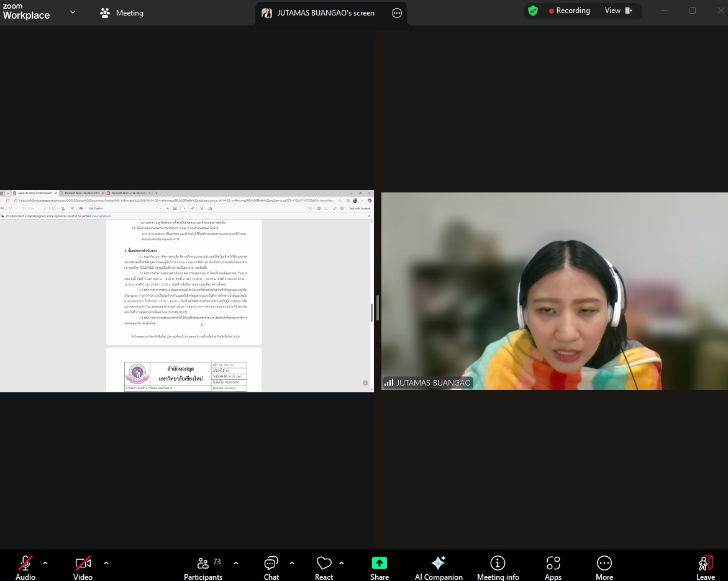Launch AI Companion
The image size is (728, 581).
[x=439, y=564]
